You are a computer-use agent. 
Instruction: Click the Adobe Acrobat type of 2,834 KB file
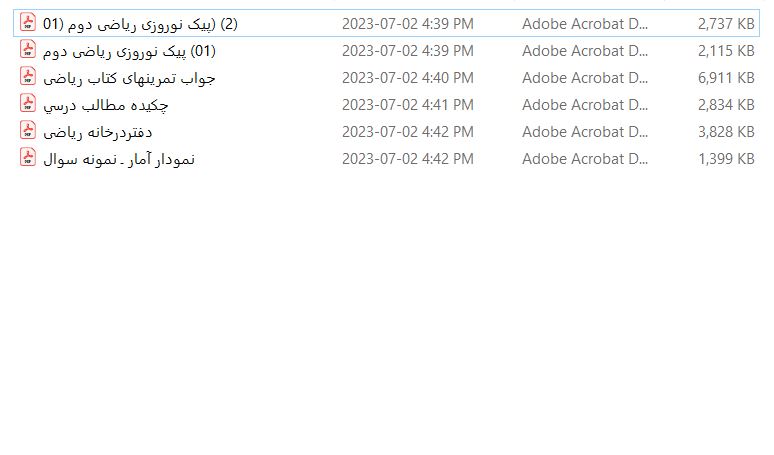click(585, 105)
